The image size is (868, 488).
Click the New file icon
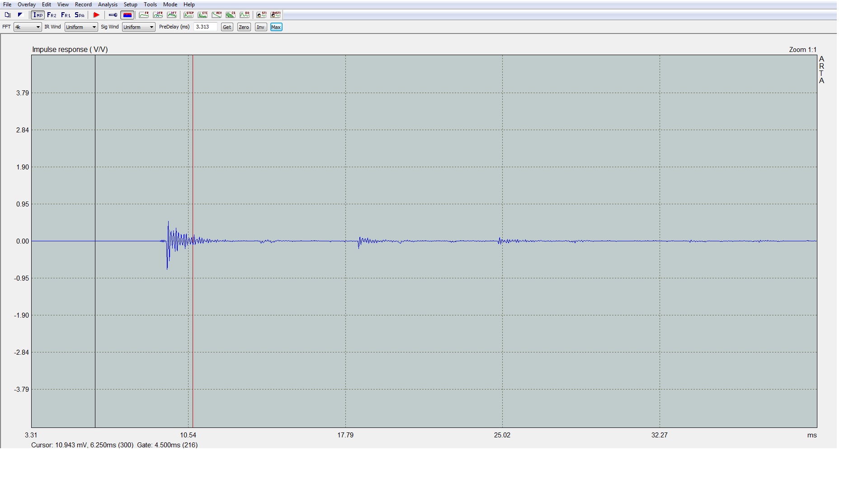coord(7,15)
